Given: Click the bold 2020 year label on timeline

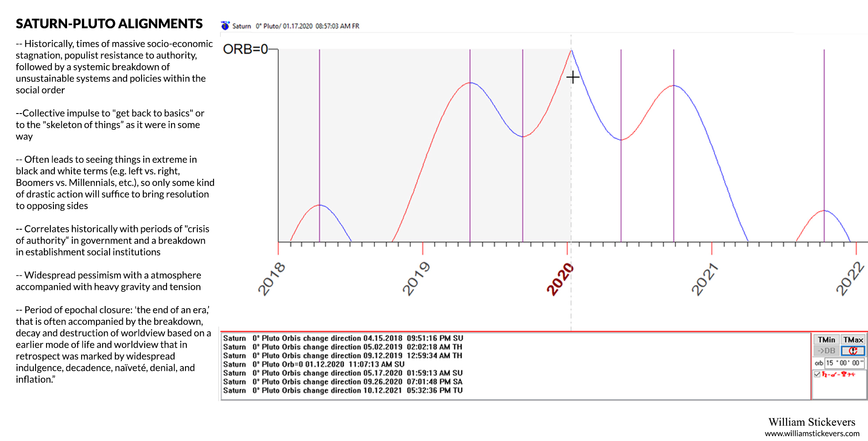Looking at the screenshot, I should (x=560, y=279).
